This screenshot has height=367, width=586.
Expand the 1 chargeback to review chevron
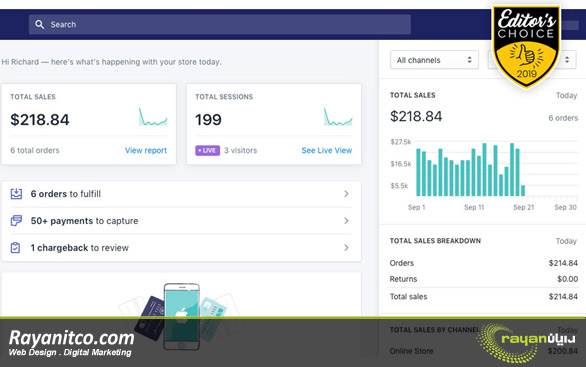point(346,247)
